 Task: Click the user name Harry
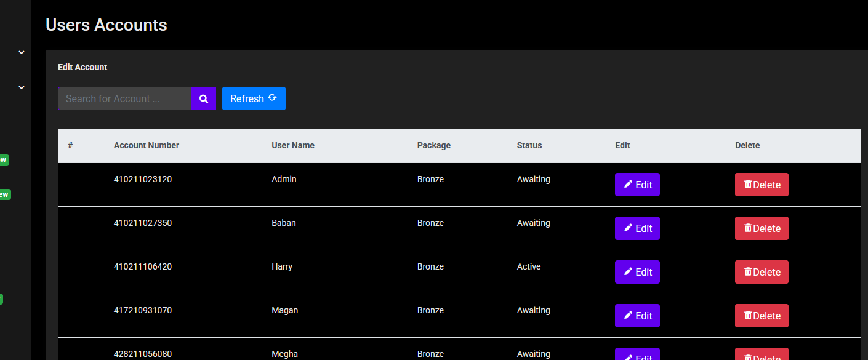pyautogui.click(x=282, y=266)
